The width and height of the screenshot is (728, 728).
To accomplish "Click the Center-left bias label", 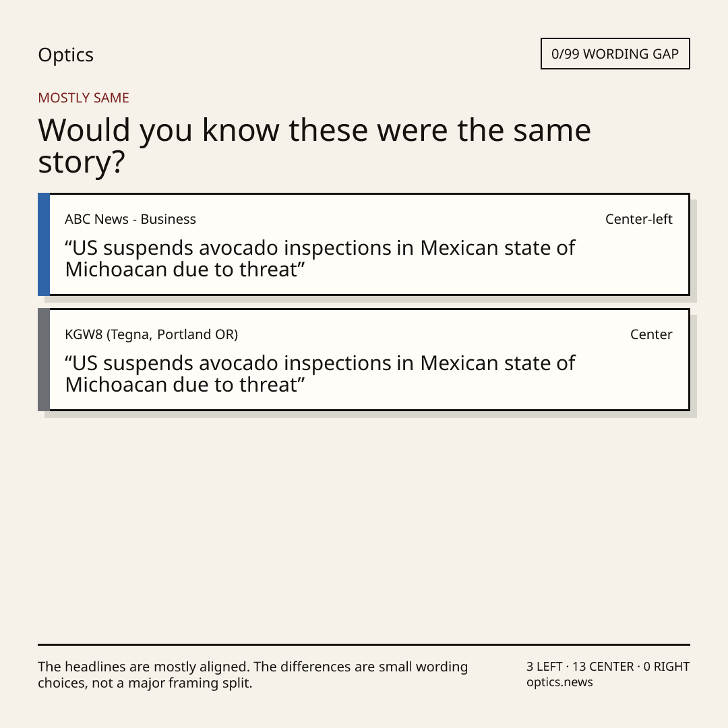I will pos(638,219).
